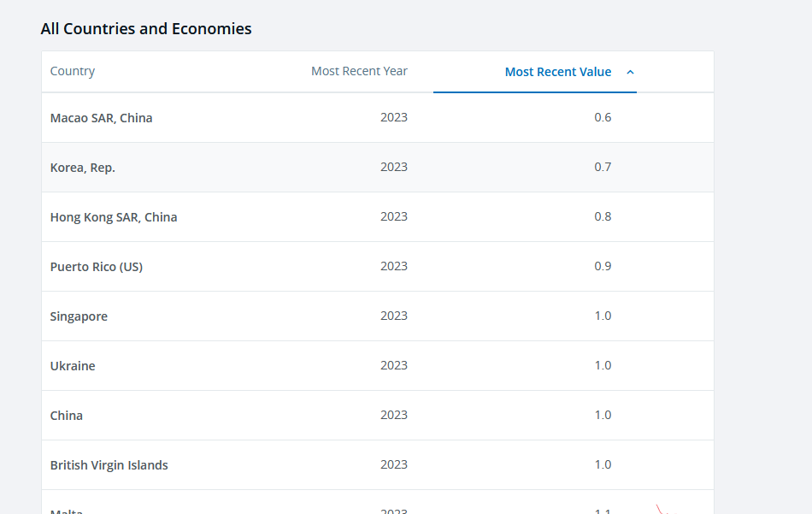Open Singapore country link
This screenshot has height=514, width=812.
click(x=79, y=316)
